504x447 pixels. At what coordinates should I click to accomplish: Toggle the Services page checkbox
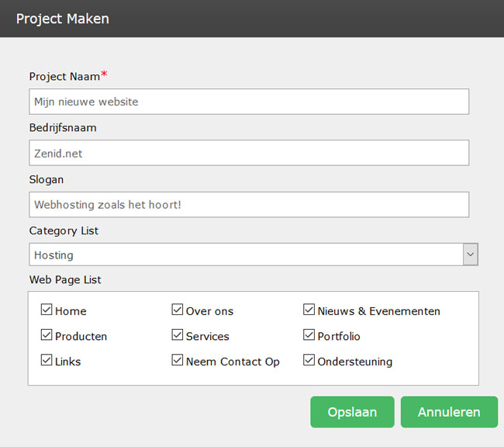pos(177,334)
